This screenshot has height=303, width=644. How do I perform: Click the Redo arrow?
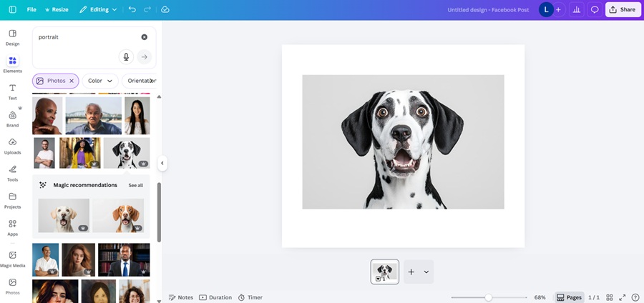[x=147, y=9]
